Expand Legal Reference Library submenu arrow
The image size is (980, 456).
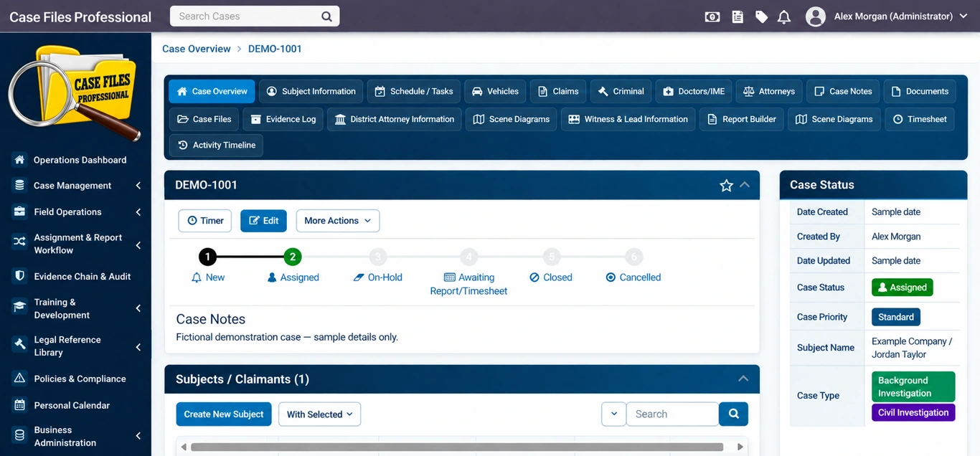(138, 347)
